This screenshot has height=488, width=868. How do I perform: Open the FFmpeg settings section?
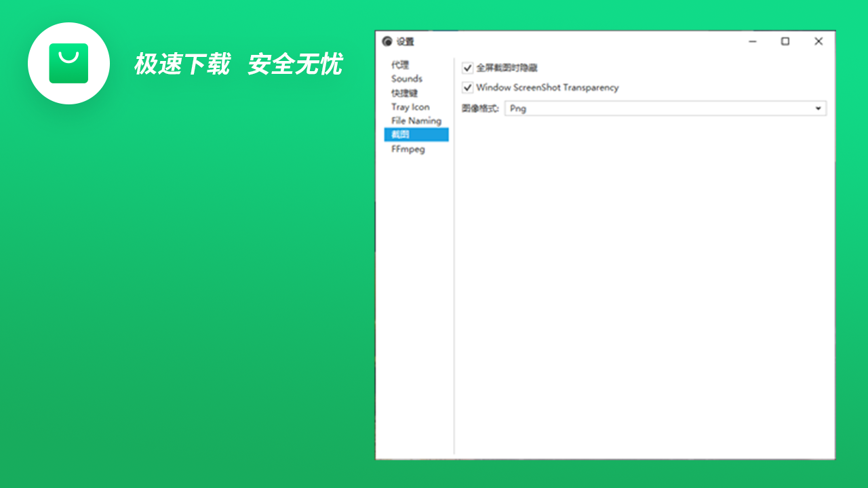click(x=407, y=148)
